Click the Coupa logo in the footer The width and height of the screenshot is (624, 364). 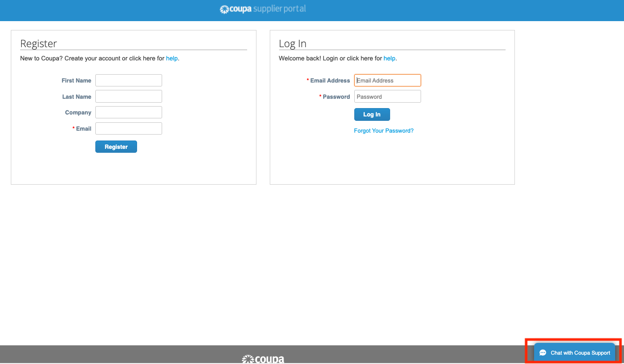tap(262, 359)
